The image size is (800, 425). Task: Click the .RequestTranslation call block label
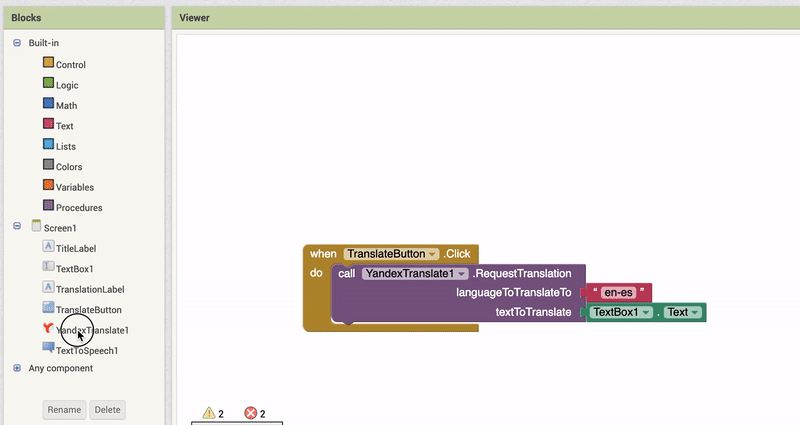tap(522, 273)
